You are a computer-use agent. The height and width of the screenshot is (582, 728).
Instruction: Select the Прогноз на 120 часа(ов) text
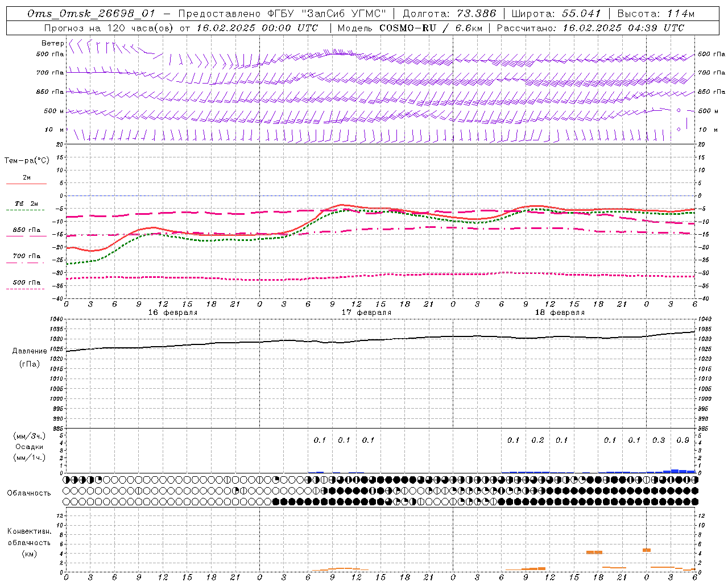click(110, 28)
